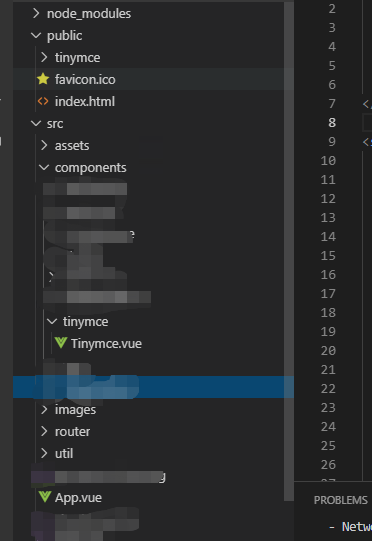Viewport: 372px width, 541px height.
Task: Open the Tinymce.vue file
Action: 106,344
